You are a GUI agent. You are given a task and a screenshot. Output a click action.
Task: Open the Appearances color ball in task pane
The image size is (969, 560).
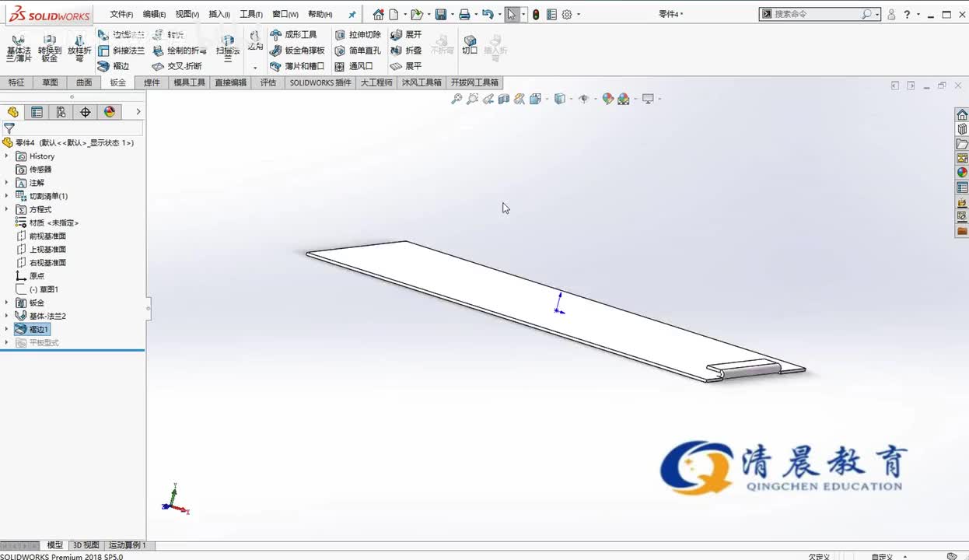point(962,173)
